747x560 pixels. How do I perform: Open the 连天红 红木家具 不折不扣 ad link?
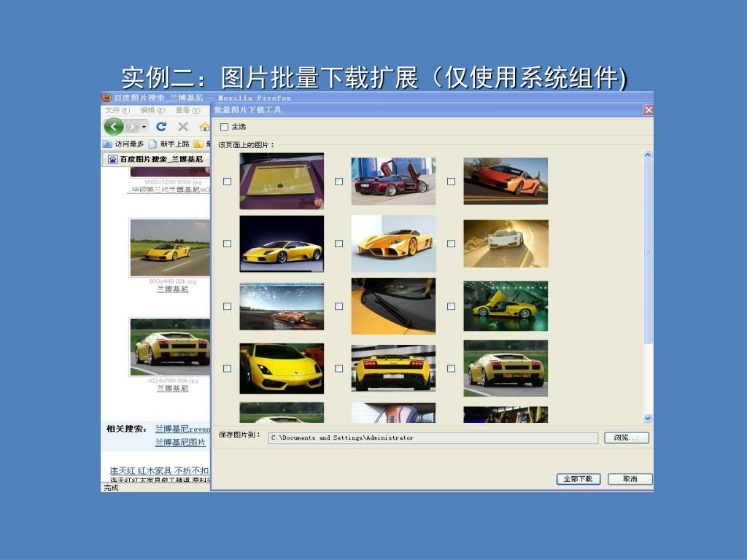[x=159, y=470]
